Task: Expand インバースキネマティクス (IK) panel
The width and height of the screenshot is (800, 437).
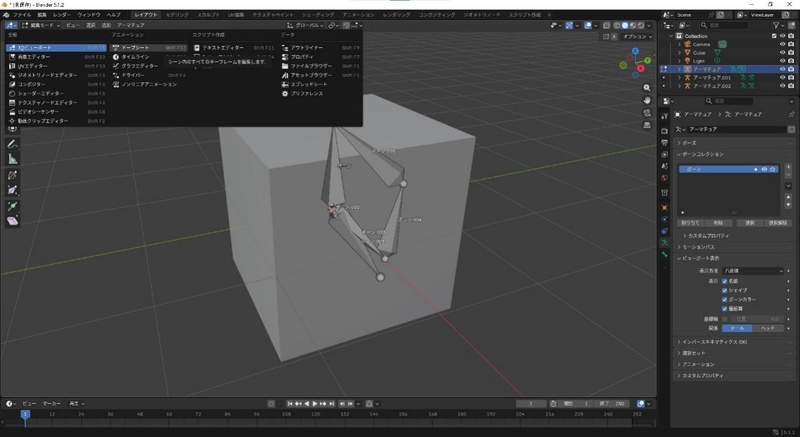Action: (x=734, y=342)
